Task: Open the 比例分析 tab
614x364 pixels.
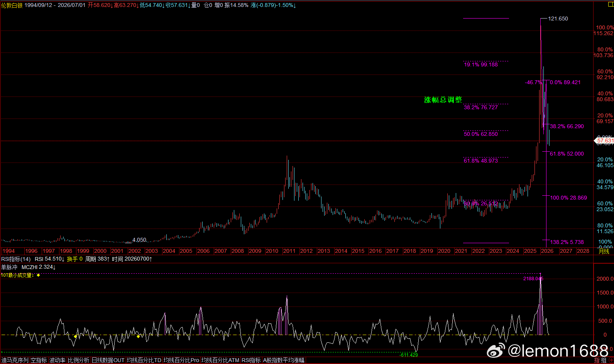Action: point(78,360)
